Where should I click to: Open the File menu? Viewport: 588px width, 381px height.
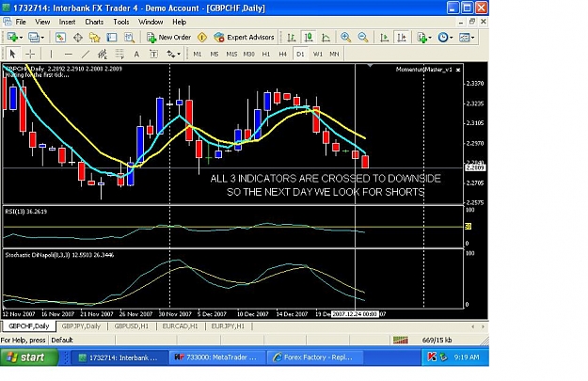21,22
